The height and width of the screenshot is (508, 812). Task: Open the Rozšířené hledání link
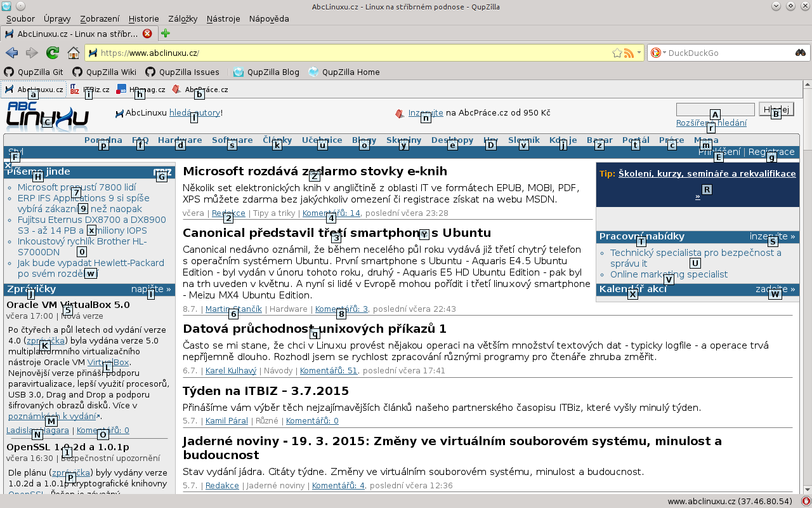pyautogui.click(x=711, y=123)
